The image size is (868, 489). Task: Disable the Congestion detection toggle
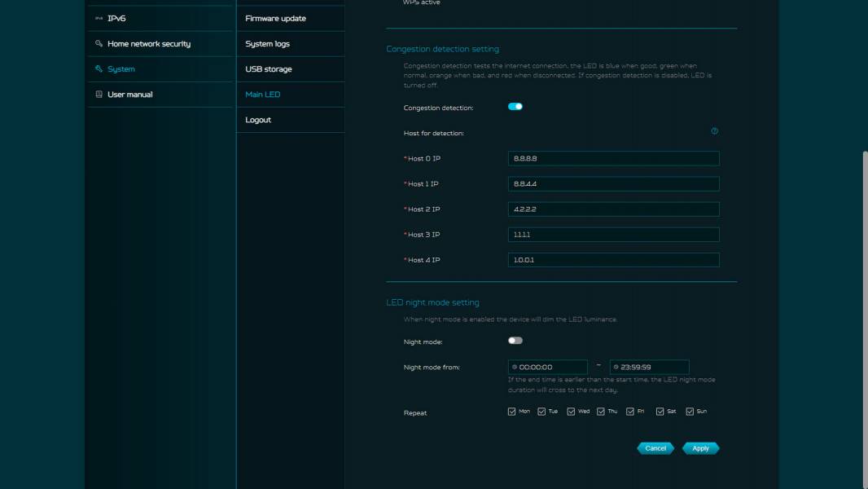pyautogui.click(x=515, y=107)
